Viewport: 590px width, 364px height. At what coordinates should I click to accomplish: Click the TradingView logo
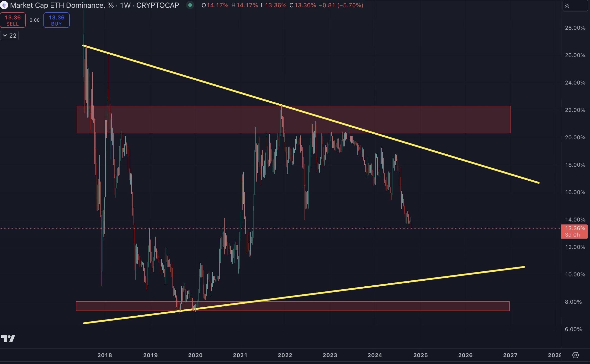(8, 338)
